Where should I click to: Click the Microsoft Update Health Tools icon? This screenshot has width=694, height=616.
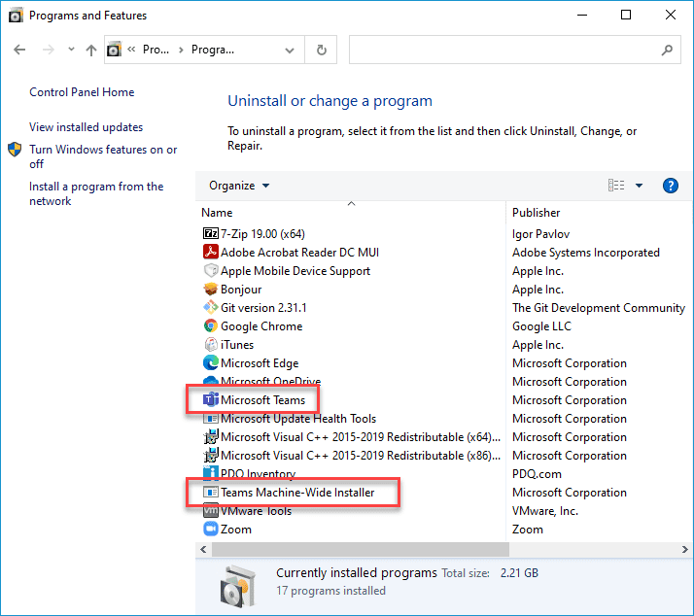pyautogui.click(x=211, y=418)
